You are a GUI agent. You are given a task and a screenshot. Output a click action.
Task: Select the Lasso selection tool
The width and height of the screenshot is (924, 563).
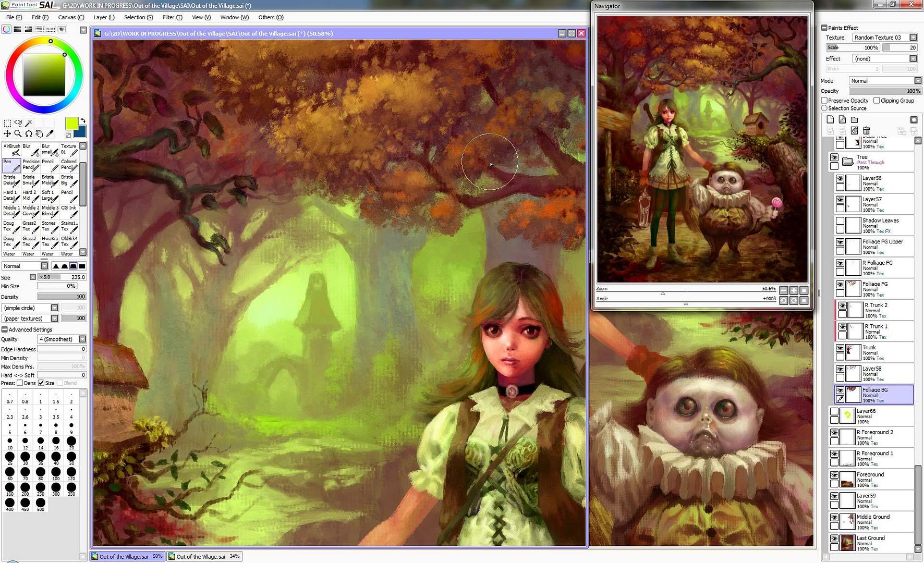click(18, 124)
